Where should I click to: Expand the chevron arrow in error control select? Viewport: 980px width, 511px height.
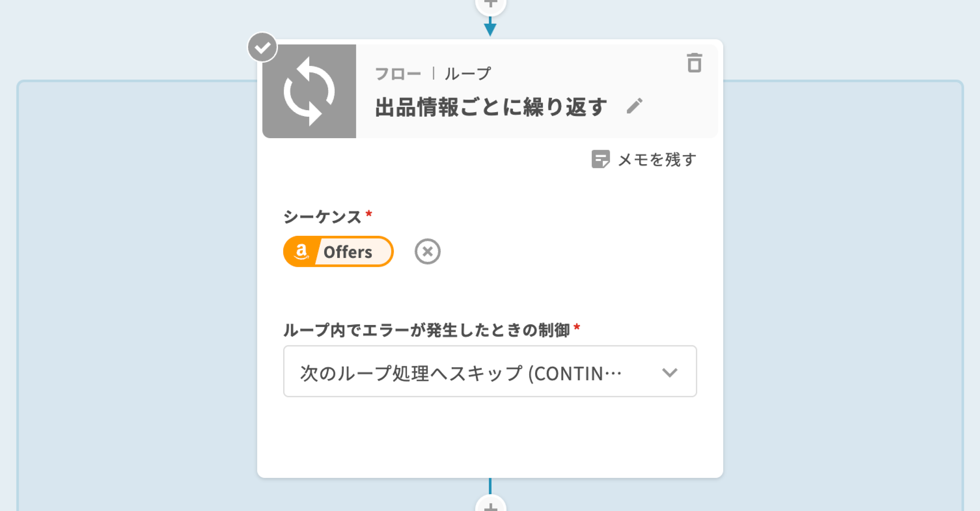point(670,372)
